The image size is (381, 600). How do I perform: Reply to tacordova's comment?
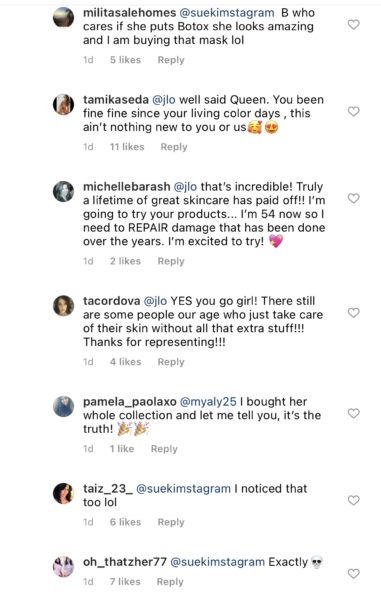coord(171,362)
